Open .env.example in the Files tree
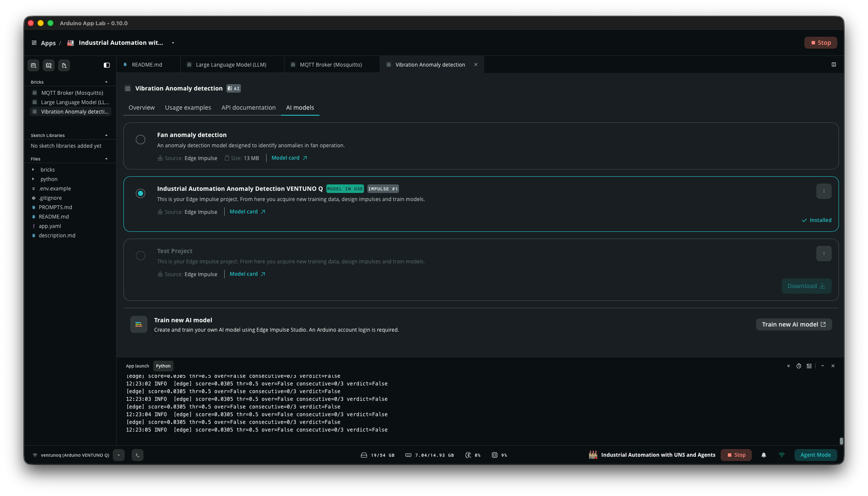The height and width of the screenshot is (496, 868). [55, 189]
